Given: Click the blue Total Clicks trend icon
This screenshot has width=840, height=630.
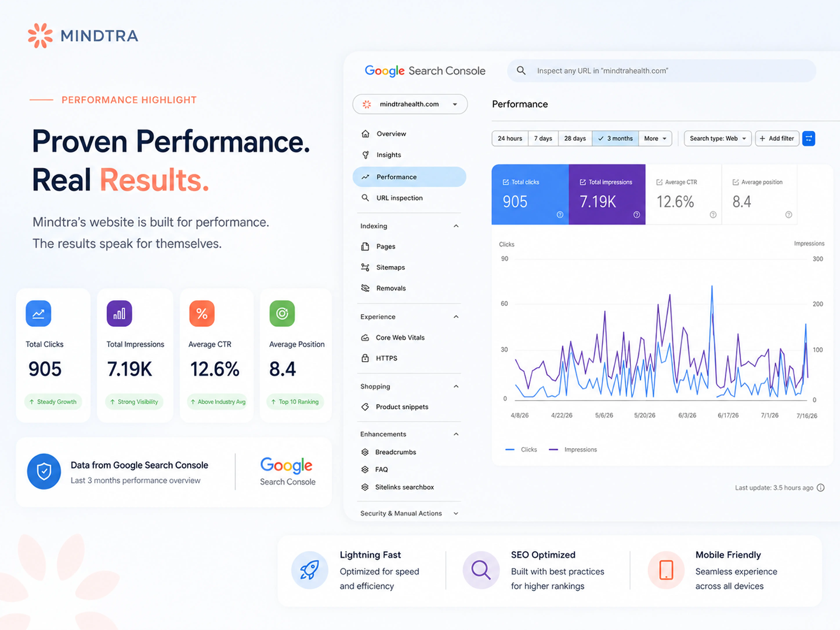Looking at the screenshot, I should coord(38,314).
